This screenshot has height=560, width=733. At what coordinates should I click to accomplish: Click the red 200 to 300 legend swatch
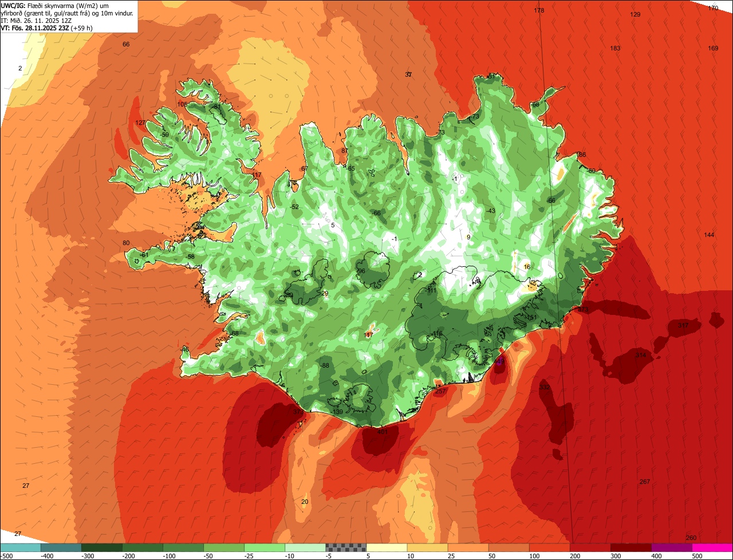click(x=590, y=547)
